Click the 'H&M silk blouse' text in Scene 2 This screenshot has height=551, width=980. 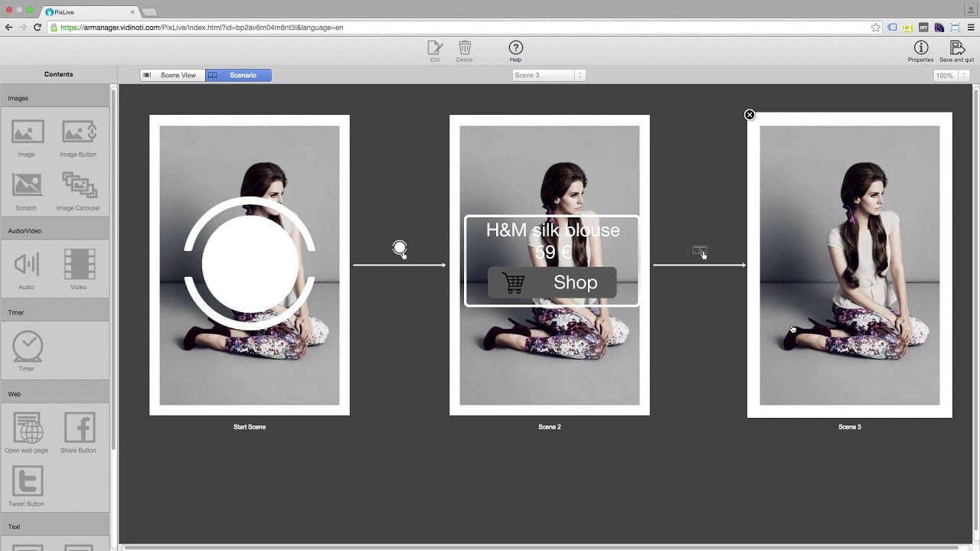553,230
